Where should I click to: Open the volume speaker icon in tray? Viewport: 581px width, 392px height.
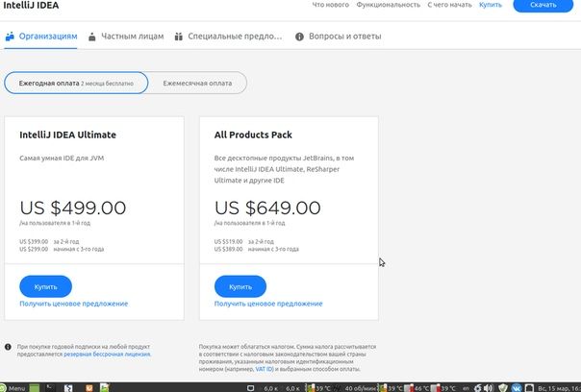[x=489, y=388]
